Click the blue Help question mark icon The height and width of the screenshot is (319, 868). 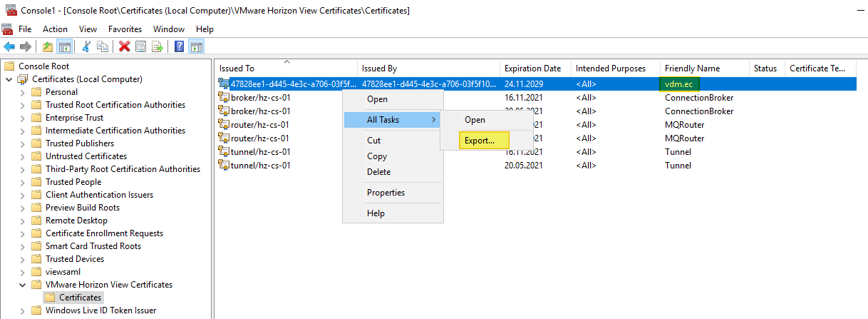click(179, 47)
